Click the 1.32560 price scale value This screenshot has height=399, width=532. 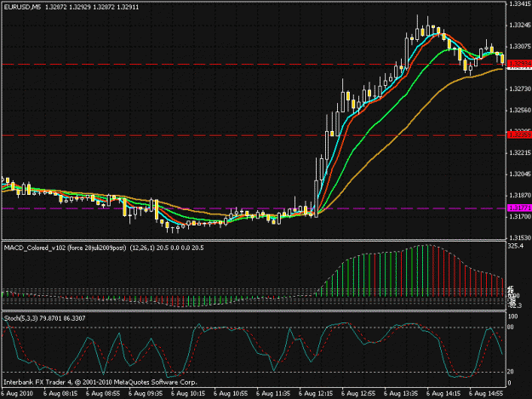click(x=519, y=111)
